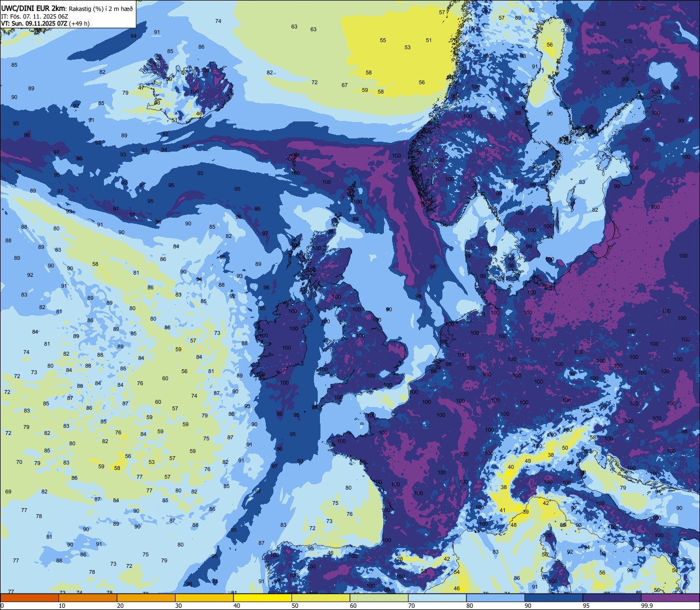The height and width of the screenshot is (610, 700).
Task: Click the '28' humidity value near the Pyrenees
Action: 400,559
